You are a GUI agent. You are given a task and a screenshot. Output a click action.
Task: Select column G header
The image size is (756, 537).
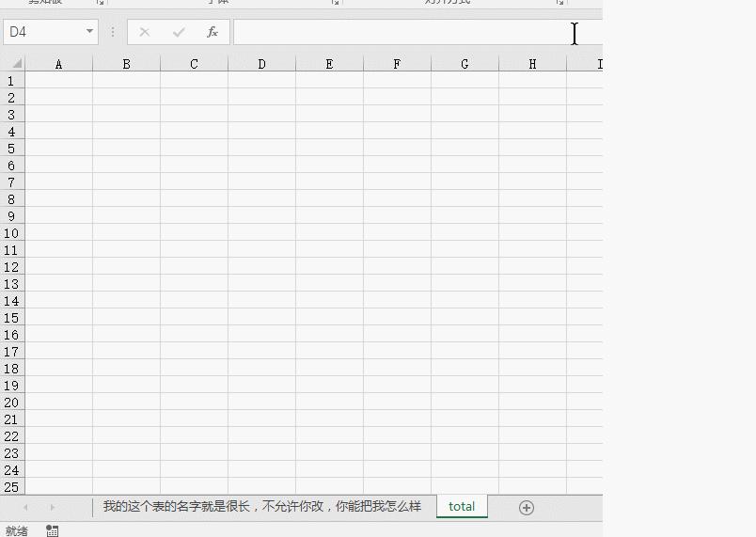[465, 64]
